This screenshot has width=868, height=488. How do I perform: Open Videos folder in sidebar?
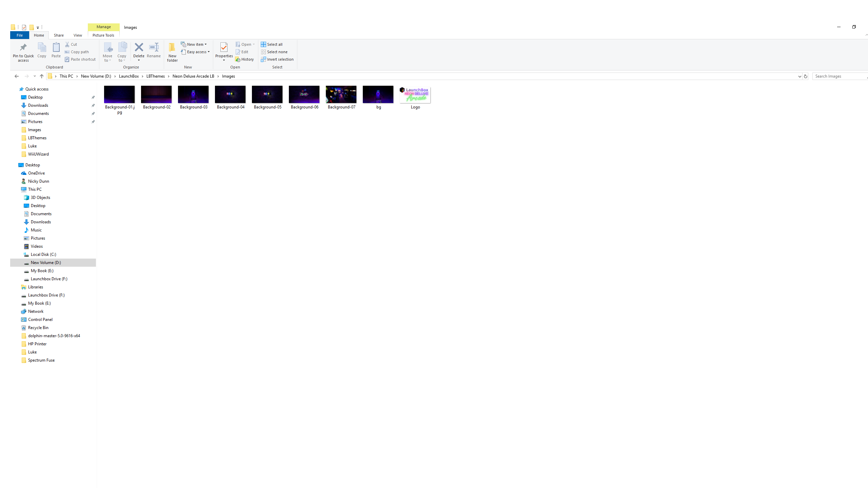point(37,246)
